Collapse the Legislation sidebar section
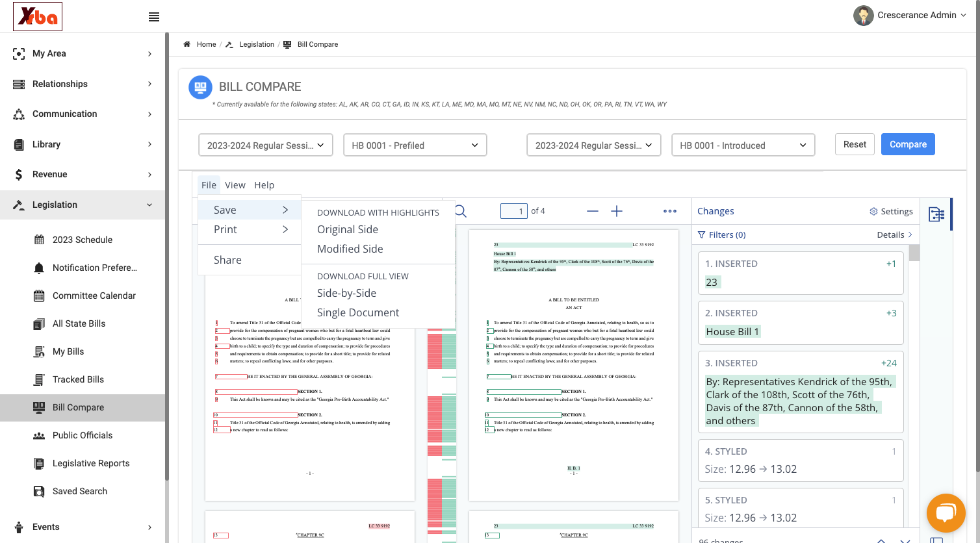Image resolution: width=980 pixels, height=543 pixels. [83, 205]
